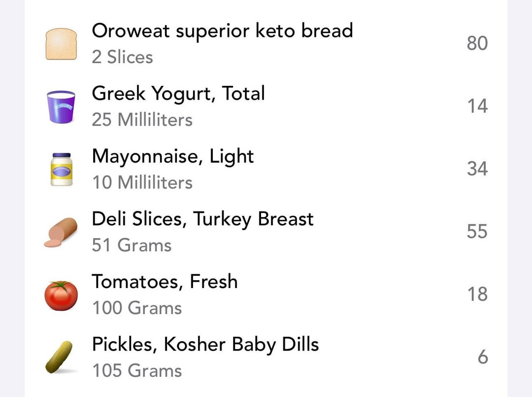Tap the green pickle icon

click(x=60, y=357)
